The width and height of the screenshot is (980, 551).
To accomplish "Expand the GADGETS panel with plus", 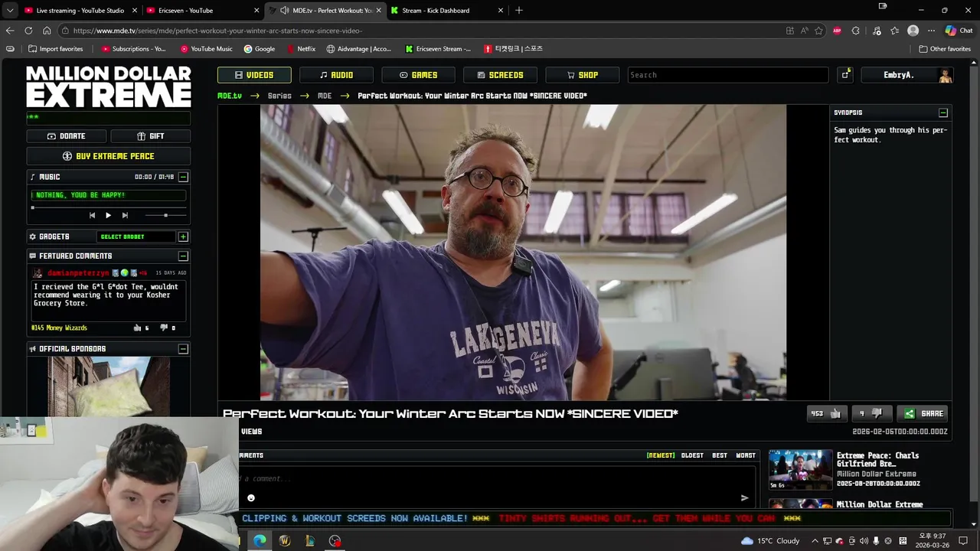I will pyautogui.click(x=183, y=236).
